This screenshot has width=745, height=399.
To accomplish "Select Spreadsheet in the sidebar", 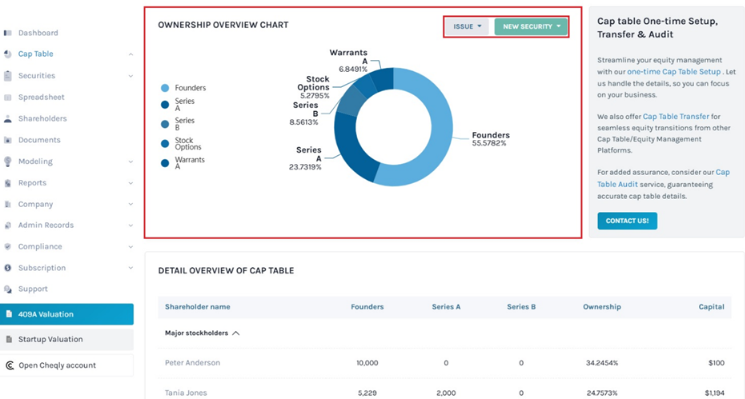I will point(41,97).
